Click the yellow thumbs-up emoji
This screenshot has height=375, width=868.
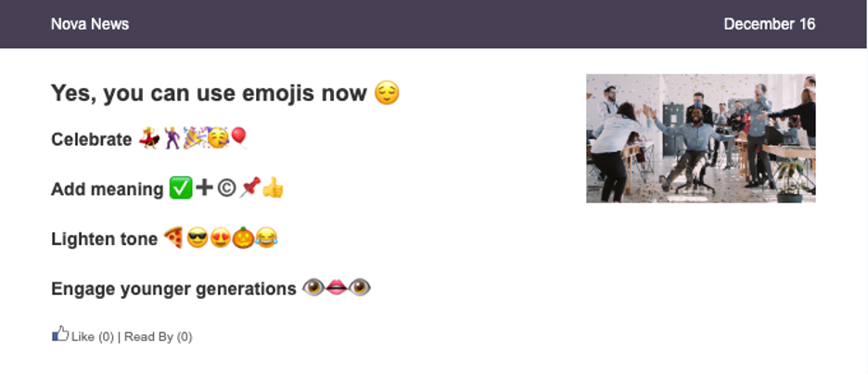(x=273, y=187)
